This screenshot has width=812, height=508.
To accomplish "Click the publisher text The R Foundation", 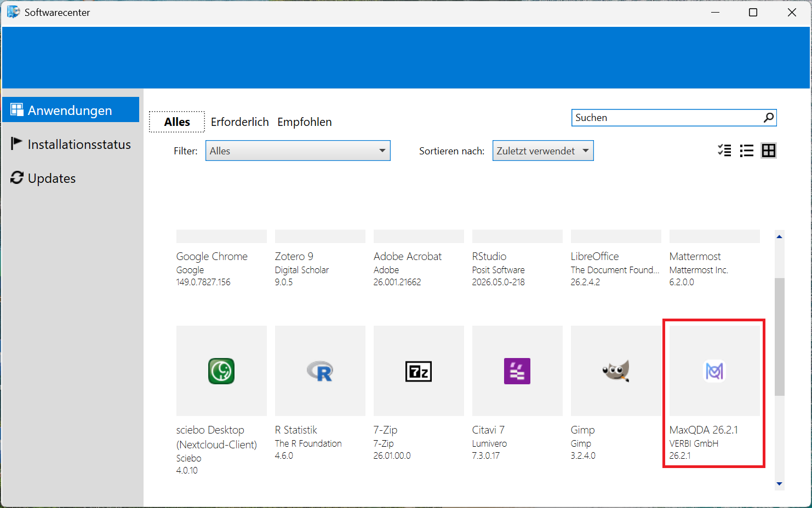I will click(308, 443).
